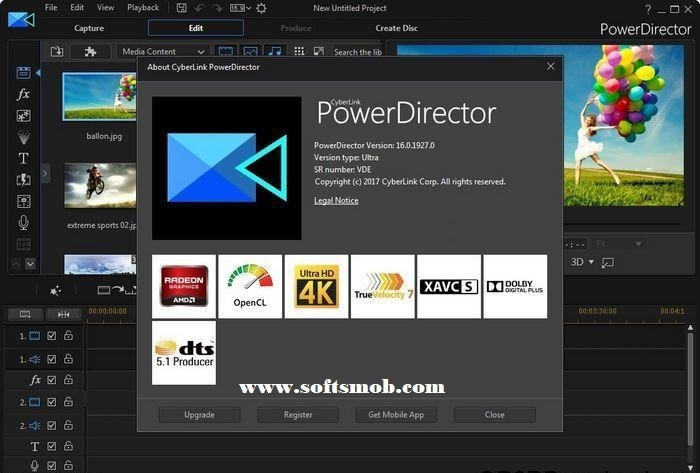The height and width of the screenshot is (473, 700).
Task: Open the Playback menu
Action: [143, 8]
